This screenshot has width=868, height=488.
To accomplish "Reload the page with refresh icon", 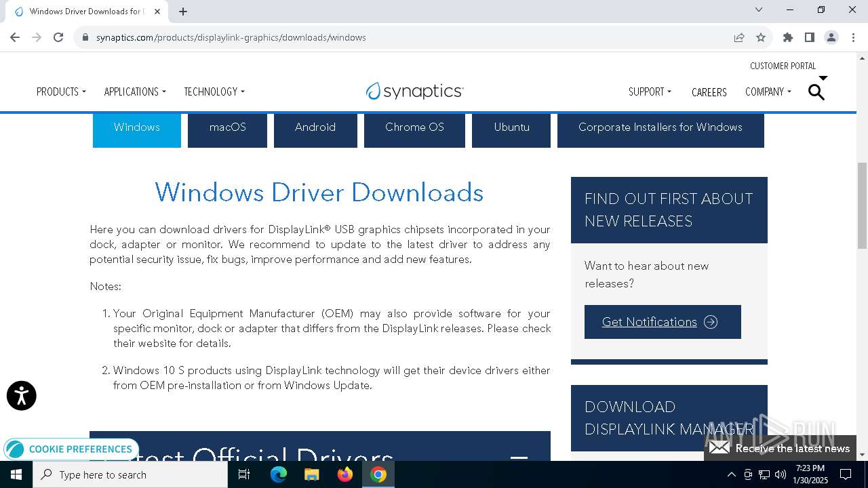I will tap(58, 37).
